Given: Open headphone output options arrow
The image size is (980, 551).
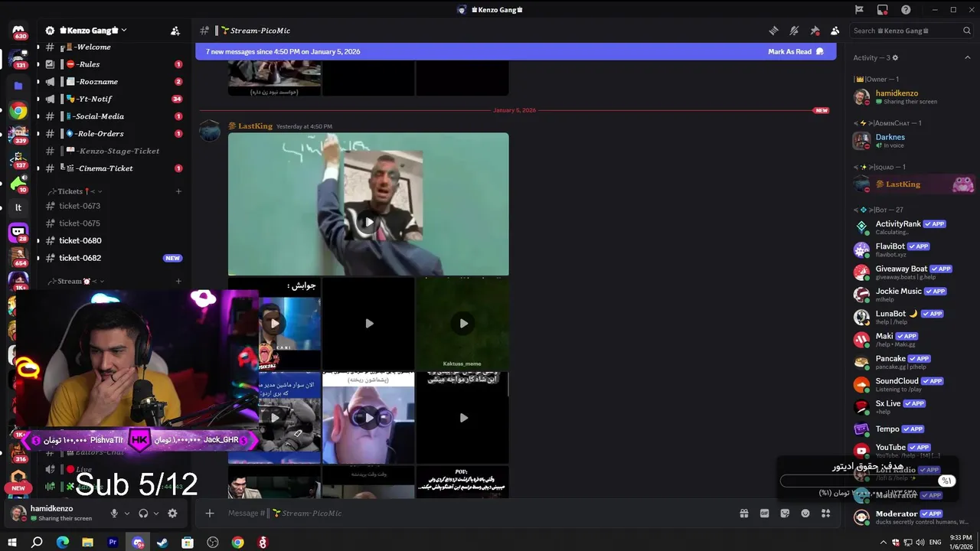Looking at the screenshot, I should [x=156, y=514].
